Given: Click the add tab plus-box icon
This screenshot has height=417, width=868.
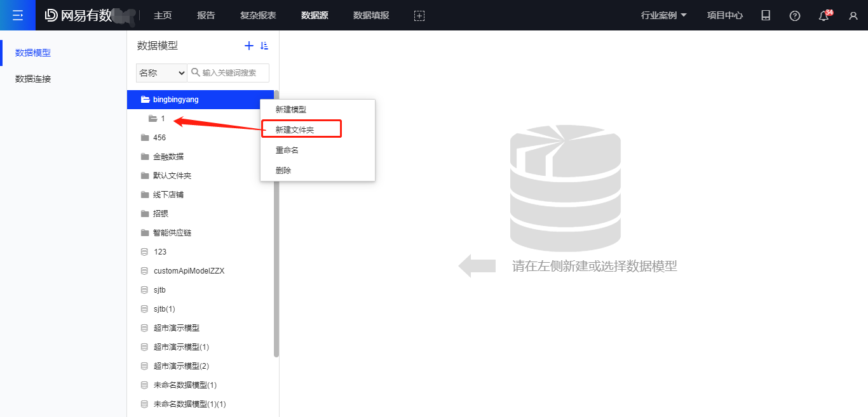Looking at the screenshot, I should pos(419,16).
